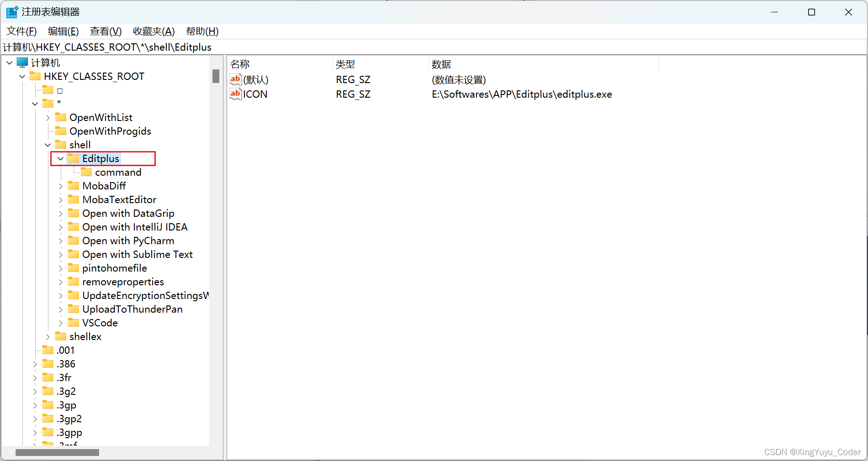Expand the VSCode key
The height and width of the screenshot is (461, 868).
[61, 323]
